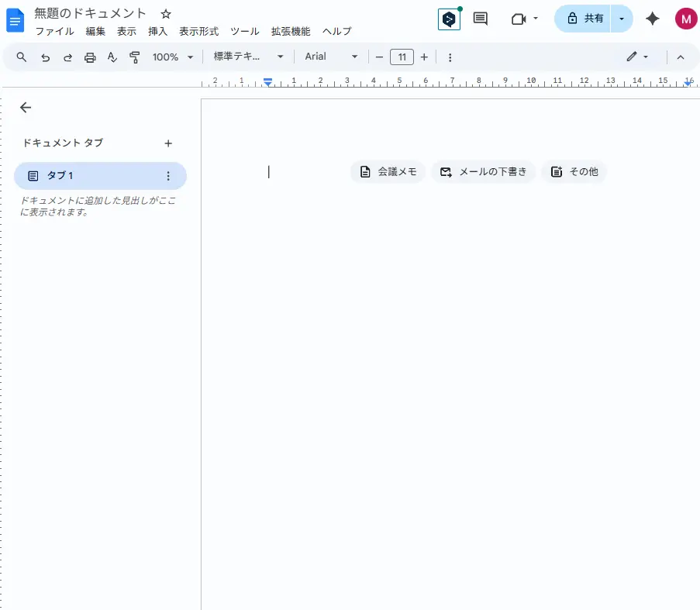Viewport: 700px width, 610px height.
Task: Collapse the toolbar with the up chevron
Action: 681,57
